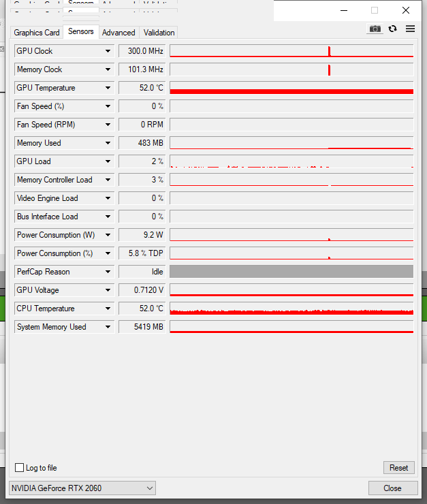This screenshot has width=427, height=504.
Task: Open the GPU Clock sensor dropdown
Action: 108,51
